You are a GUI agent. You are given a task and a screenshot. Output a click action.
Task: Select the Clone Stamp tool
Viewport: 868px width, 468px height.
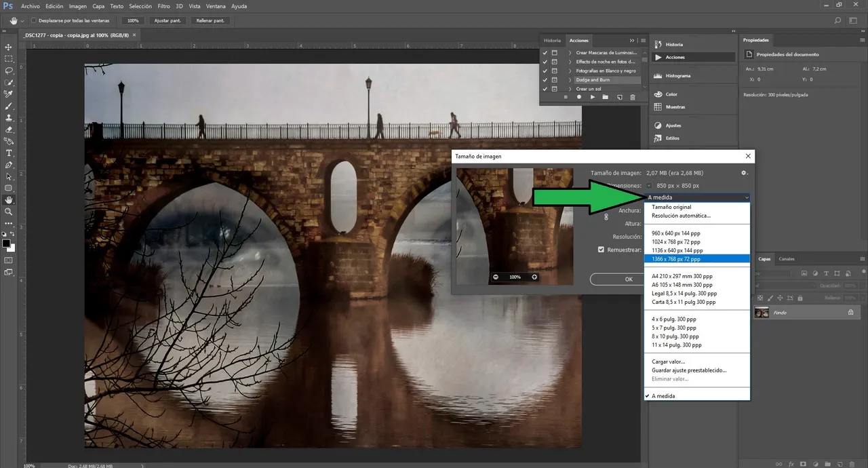pos(9,117)
